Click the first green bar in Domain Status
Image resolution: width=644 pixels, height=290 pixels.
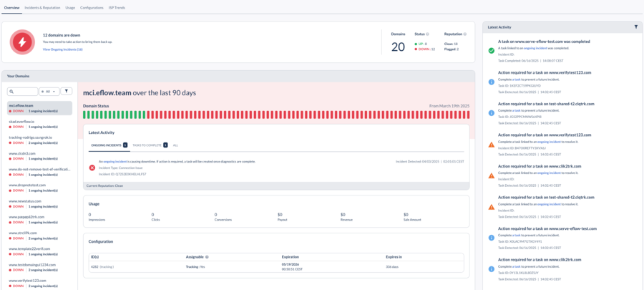pos(85,115)
